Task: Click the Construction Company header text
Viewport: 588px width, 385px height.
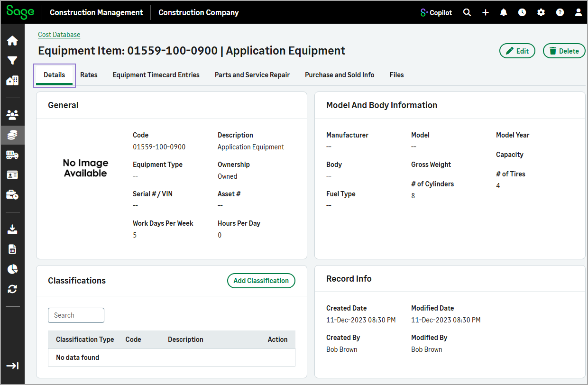Action: (199, 13)
